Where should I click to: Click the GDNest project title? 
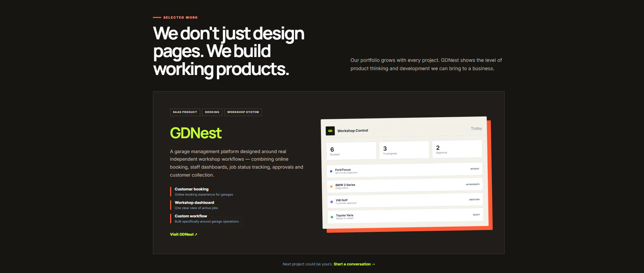pyautogui.click(x=196, y=133)
